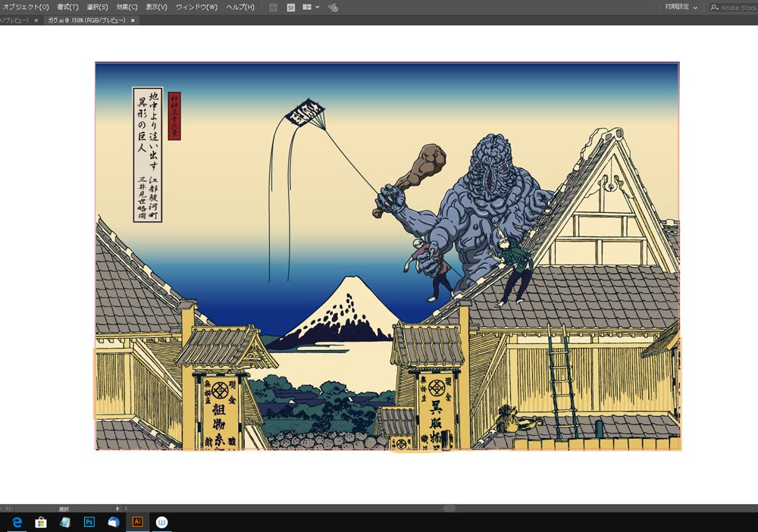This screenshot has height=532, width=758.
Task: Switch to the ガグ.ai document tab
Action: pos(86,20)
